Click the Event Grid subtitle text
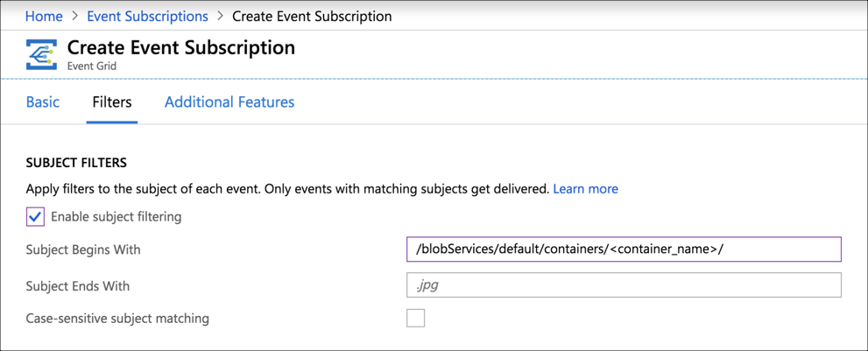Image resolution: width=868 pixels, height=351 pixels. coord(92,66)
